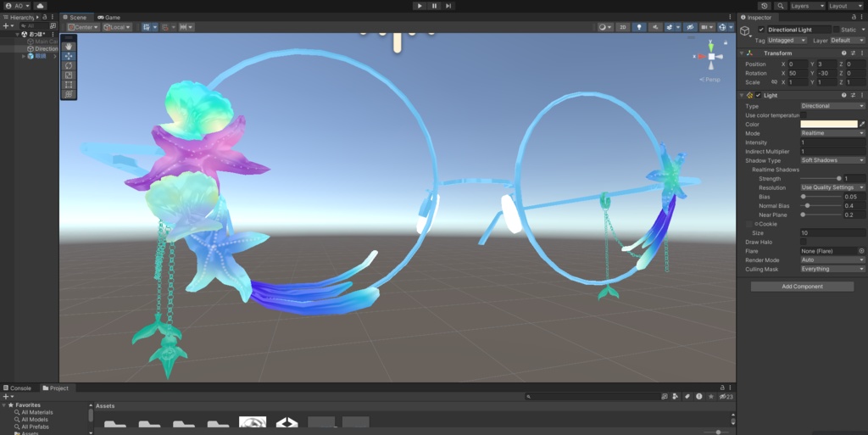Open Transform component three-dot menu
The width and height of the screenshot is (868, 435).
pyautogui.click(x=862, y=53)
